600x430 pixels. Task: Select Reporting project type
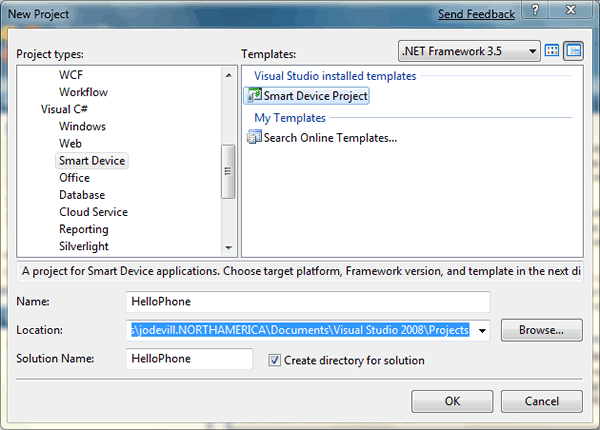[84, 229]
